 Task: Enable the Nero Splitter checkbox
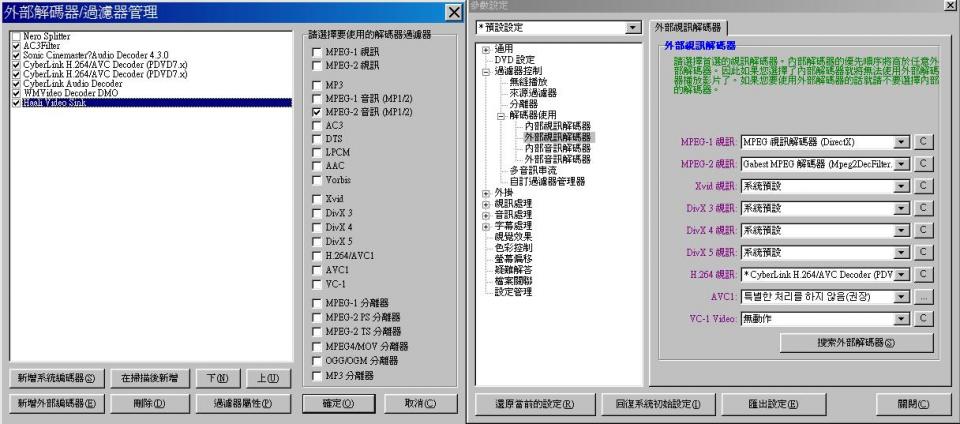(x=16, y=37)
